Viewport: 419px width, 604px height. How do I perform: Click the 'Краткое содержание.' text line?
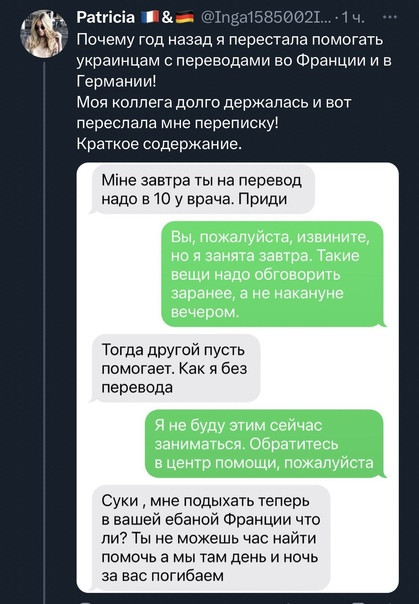[x=159, y=144]
